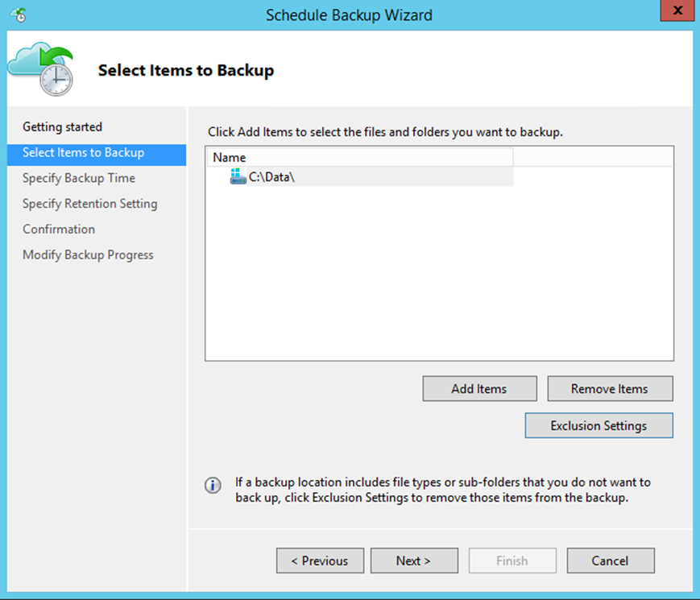Click the Add Items instruction text
Image resolution: width=700 pixels, height=600 pixels.
click(x=385, y=132)
